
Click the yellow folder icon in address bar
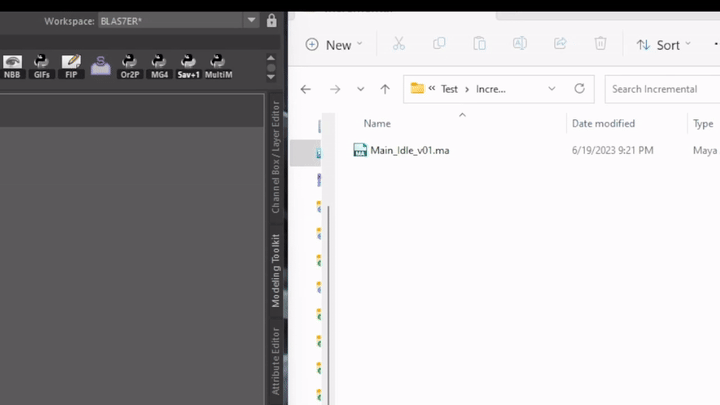tap(417, 88)
